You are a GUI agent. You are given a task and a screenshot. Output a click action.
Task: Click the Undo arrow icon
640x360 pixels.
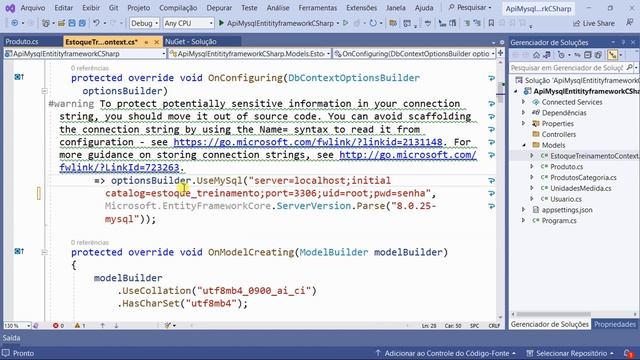click(96, 23)
